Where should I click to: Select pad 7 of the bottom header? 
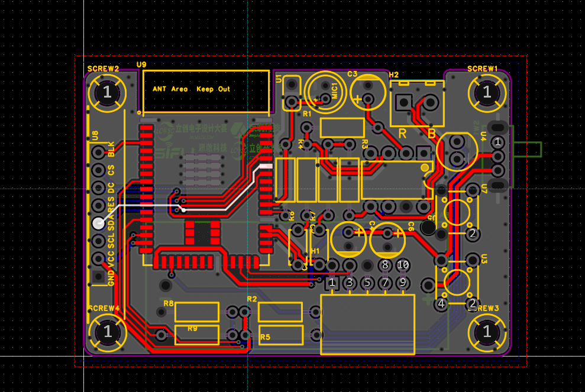pos(385,283)
